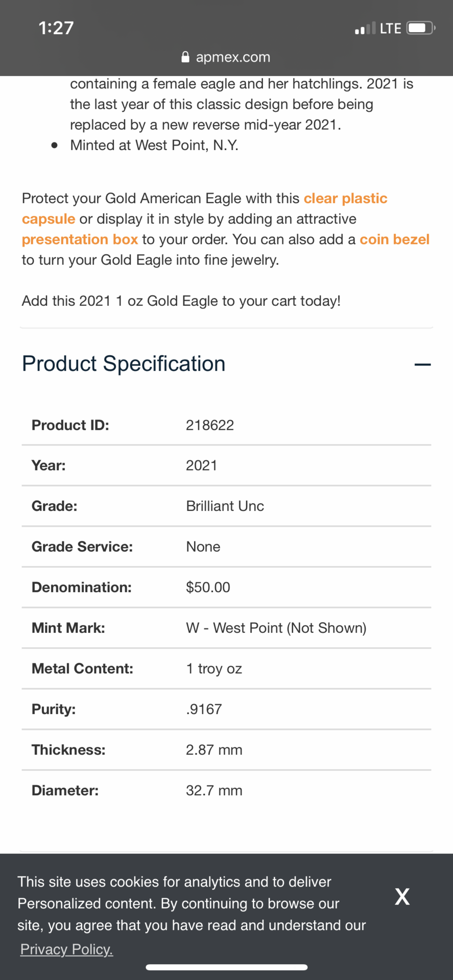Open the Privacy Policy link
The height and width of the screenshot is (980, 453).
point(66,949)
